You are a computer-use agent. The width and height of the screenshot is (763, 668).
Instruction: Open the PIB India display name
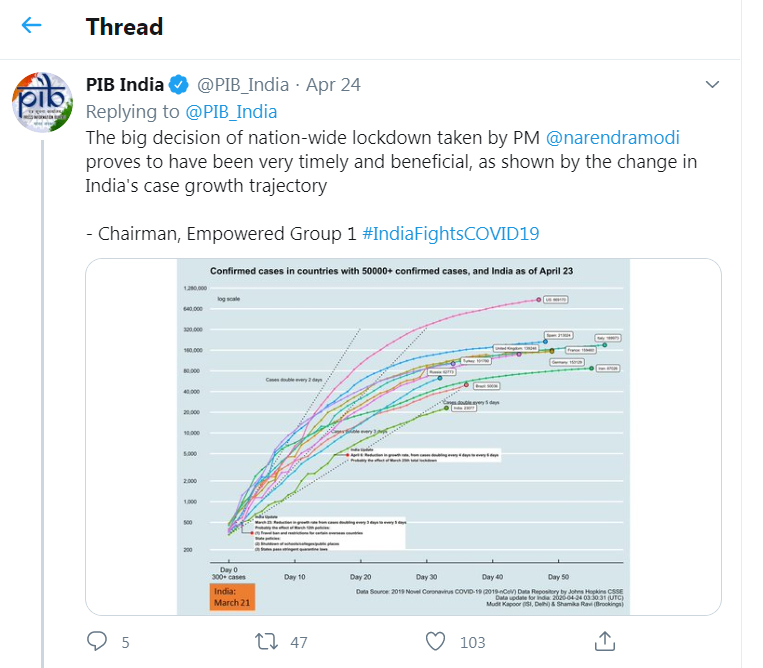point(125,84)
